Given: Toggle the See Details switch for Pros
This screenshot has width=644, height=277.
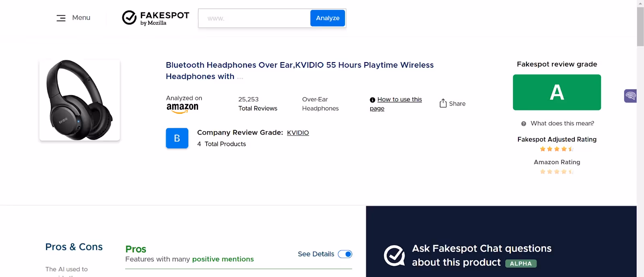Looking at the screenshot, I should (x=345, y=254).
